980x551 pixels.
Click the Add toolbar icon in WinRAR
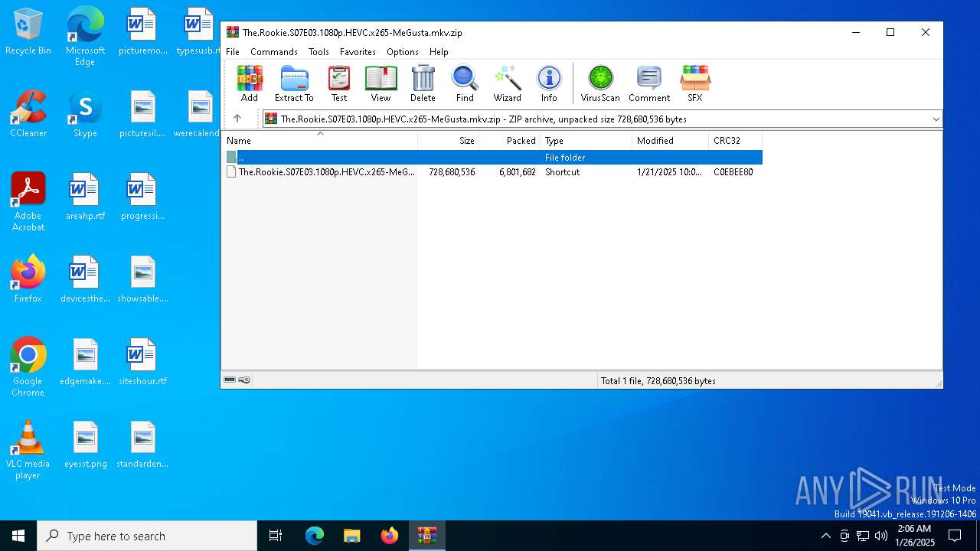[x=250, y=83]
